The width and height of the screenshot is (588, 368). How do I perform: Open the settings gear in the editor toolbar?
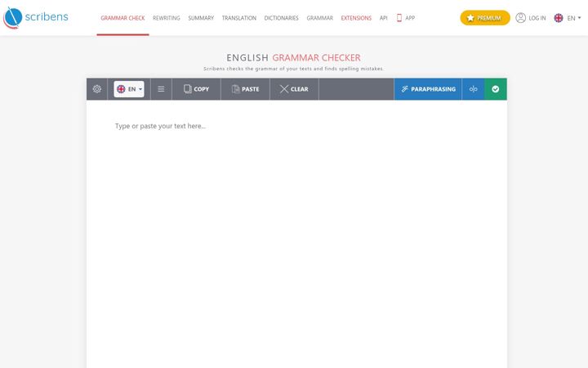[x=96, y=89]
